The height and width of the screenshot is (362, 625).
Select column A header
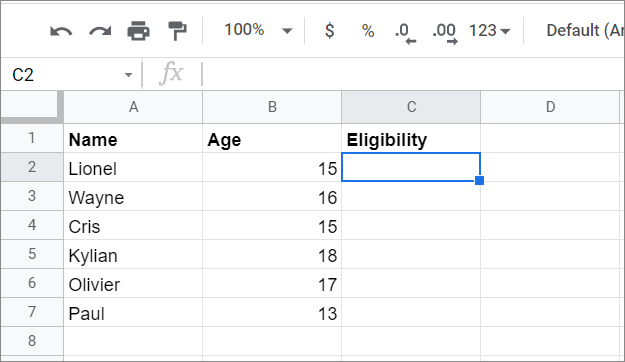[133, 107]
